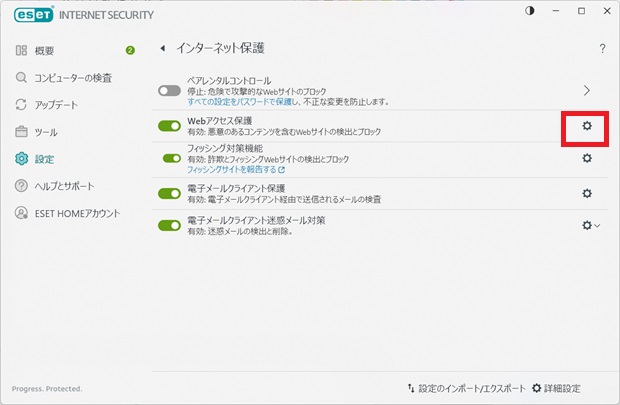Select アップデート in the sidebar
620x405 pixels.
(56, 105)
